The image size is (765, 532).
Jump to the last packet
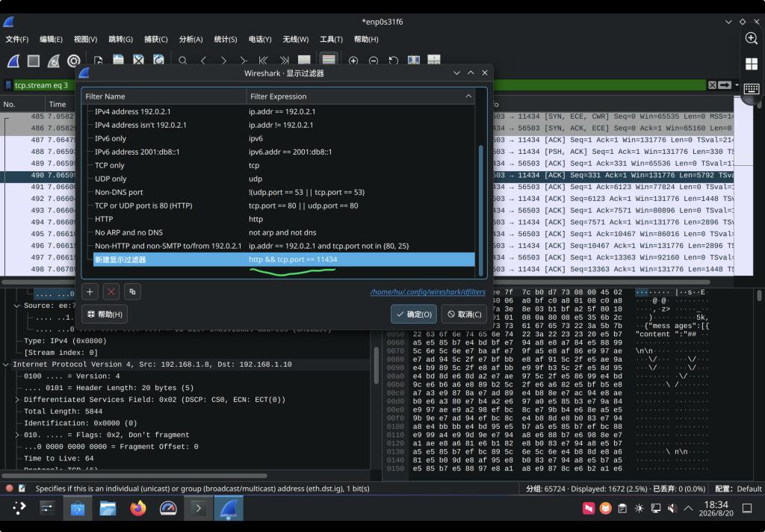(284, 61)
